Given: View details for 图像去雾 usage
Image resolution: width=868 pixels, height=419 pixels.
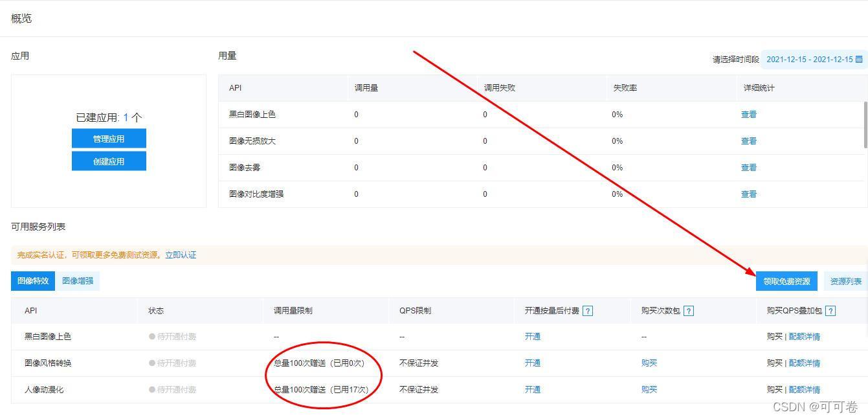Looking at the screenshot, I should click(x=749, y=168).
